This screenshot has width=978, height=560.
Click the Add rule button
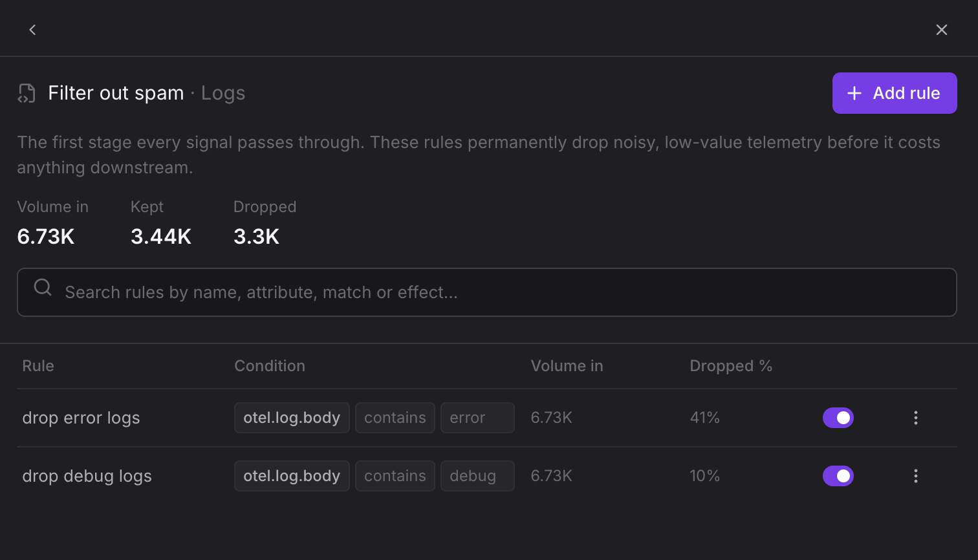pyautogui.click(x=895, y=93)
